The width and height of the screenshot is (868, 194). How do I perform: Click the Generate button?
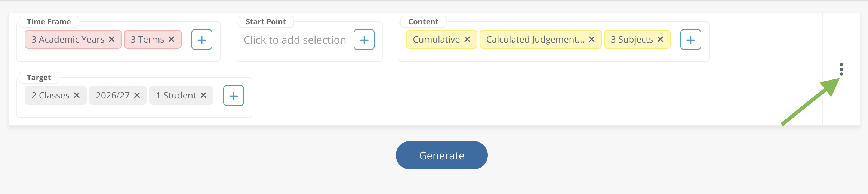point(442,155)
